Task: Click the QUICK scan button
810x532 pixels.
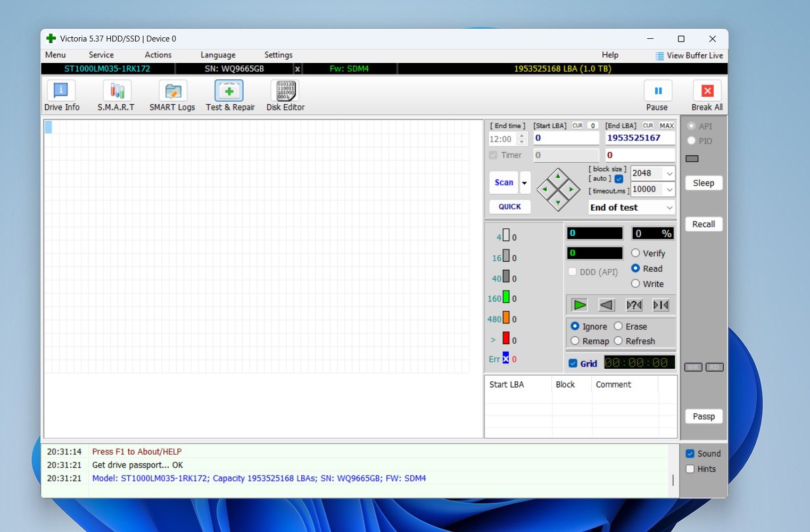Action: pos(509,207)
